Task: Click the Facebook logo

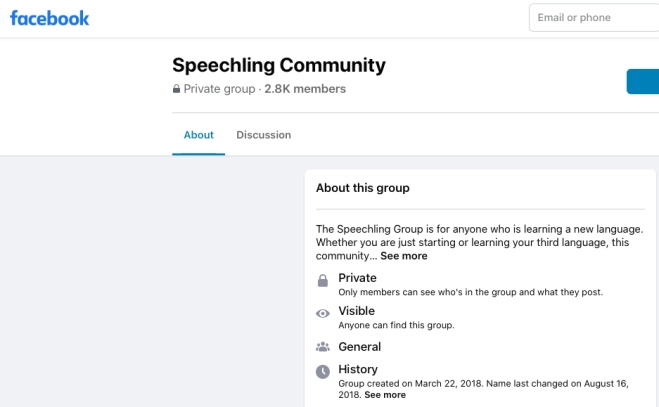Action: coord(49,18)
